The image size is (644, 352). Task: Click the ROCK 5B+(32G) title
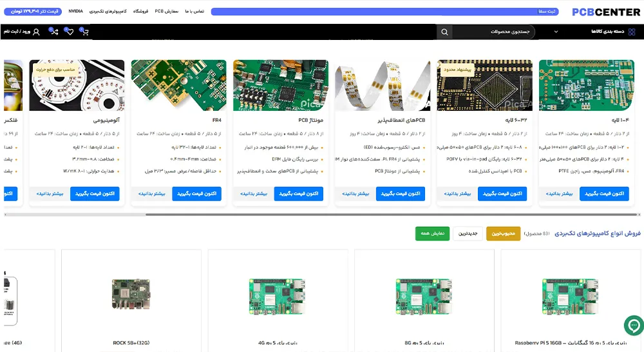pyautogui.click(x=131, y=343)
